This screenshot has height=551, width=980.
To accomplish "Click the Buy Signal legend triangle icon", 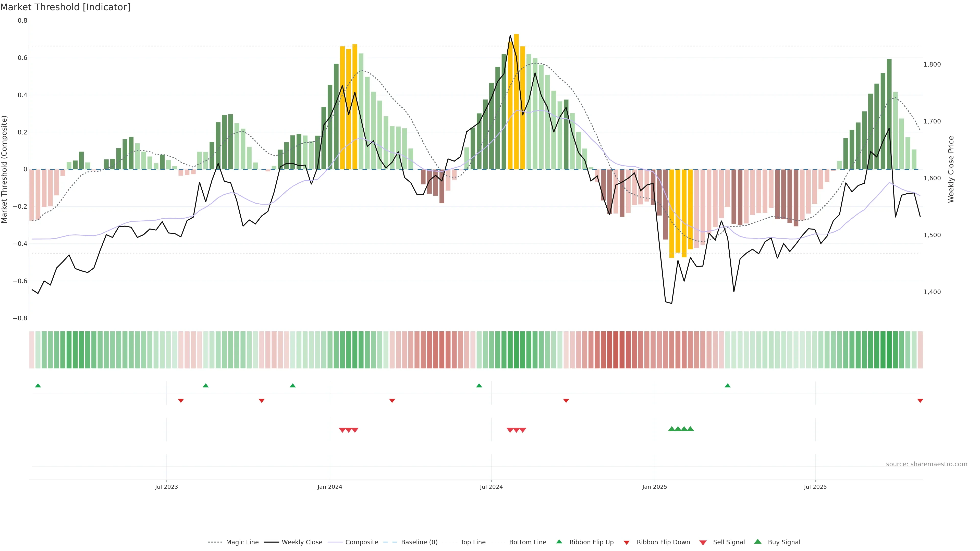I will pyautogui.click(x=758, y=542).
